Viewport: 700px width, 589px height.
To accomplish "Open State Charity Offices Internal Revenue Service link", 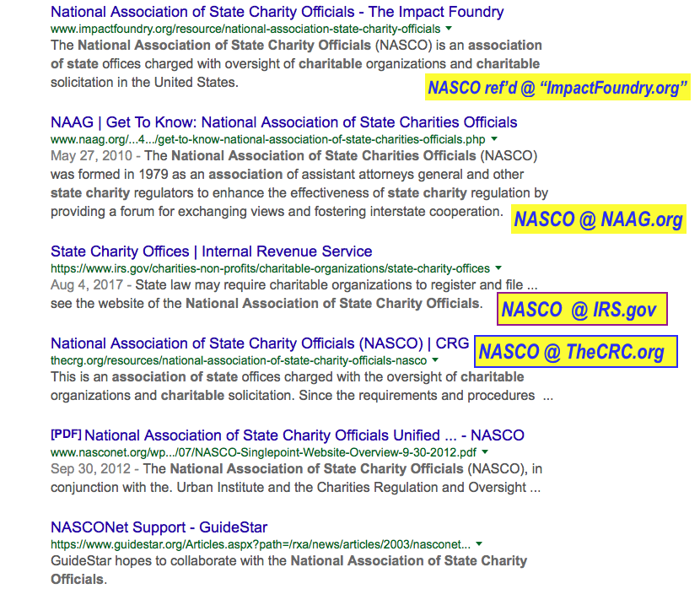I will (x=211, y=251).
